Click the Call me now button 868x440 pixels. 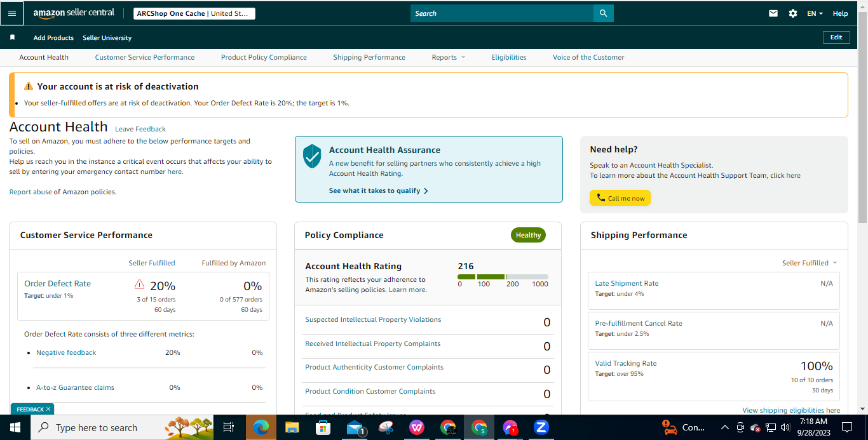(x=620, y=198)
